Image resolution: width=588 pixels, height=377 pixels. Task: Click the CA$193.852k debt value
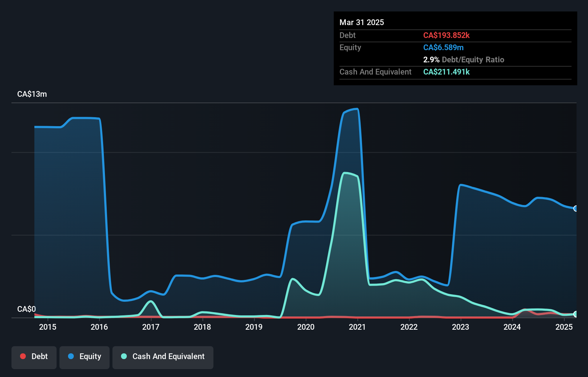pyautogui.click(x=446, y=35)
